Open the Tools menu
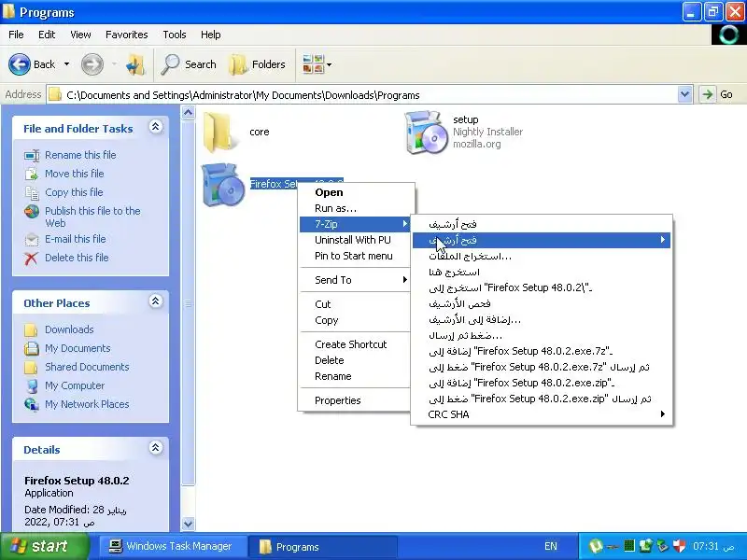The width and height of the screenshot is (747, 560). (175, 35)
